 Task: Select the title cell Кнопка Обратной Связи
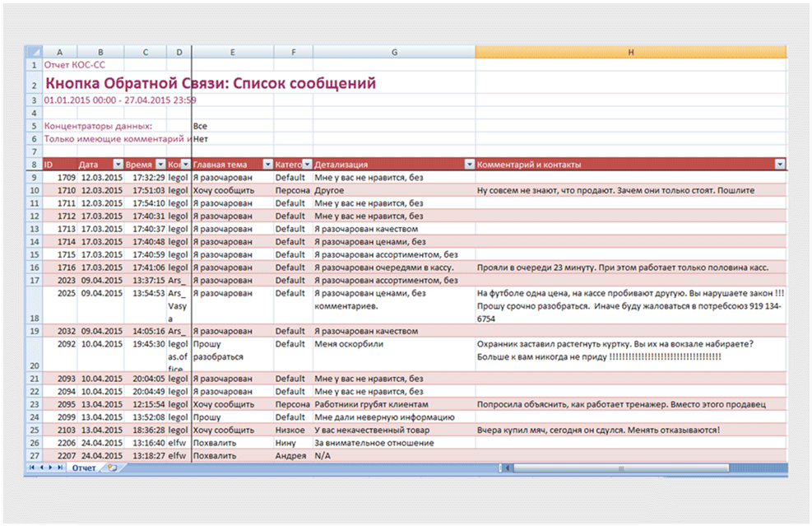tap(210, 83)
